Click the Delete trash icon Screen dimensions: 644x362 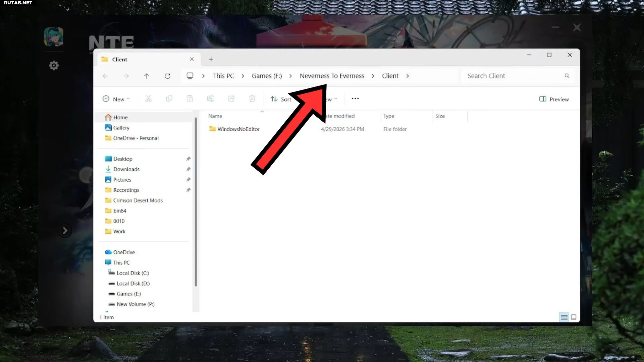252,99
